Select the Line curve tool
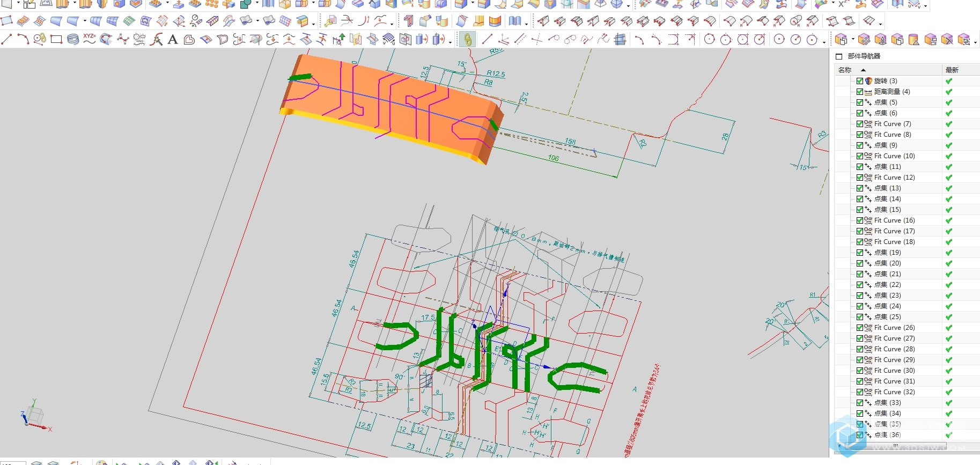This screenshot has height=465, width=980. coord(6,39)
